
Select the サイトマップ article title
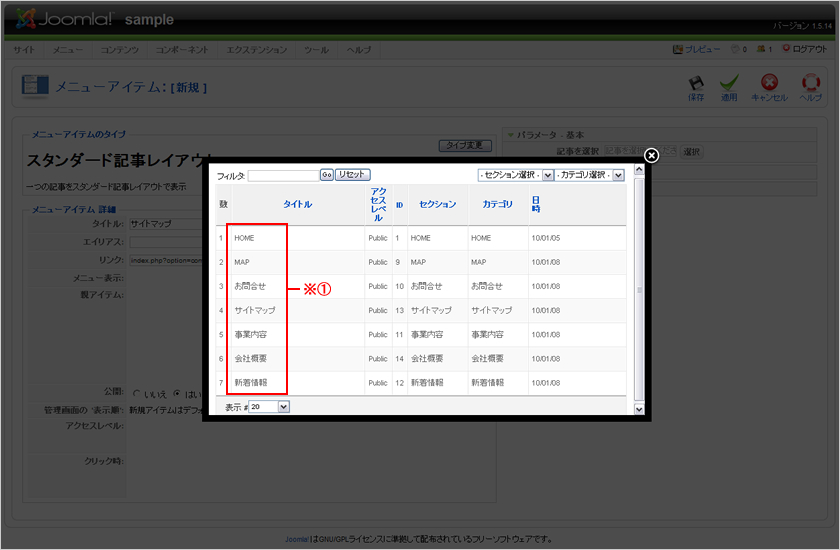[255, 310]
